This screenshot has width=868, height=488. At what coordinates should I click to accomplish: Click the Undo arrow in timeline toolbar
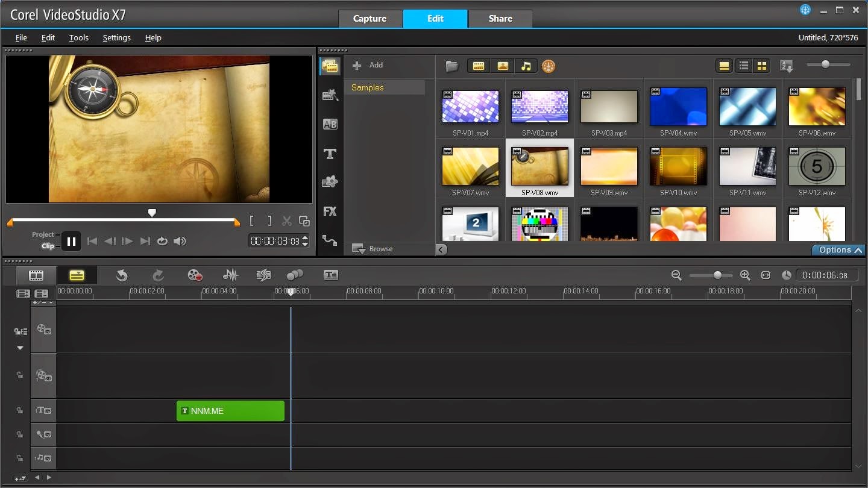[x=122, y=275]
